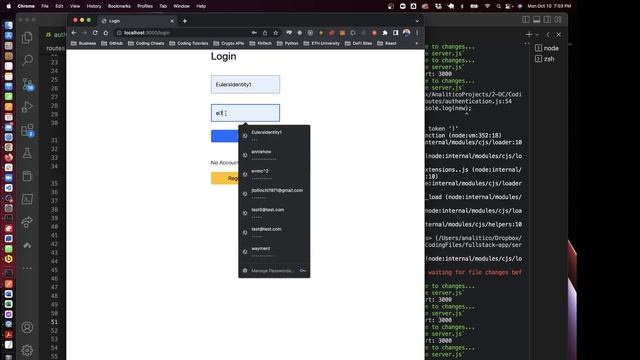Select node terminal in VS Code
Image resolution: width=640 pixels, height=360 pixels.
tap(547, 48)
